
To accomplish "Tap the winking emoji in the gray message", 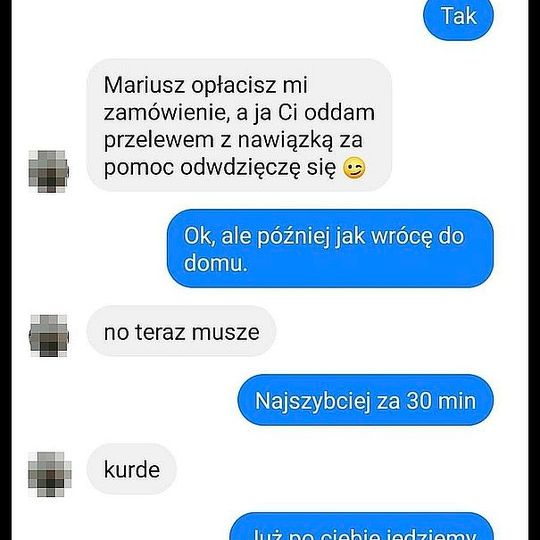I will (354, 168).
